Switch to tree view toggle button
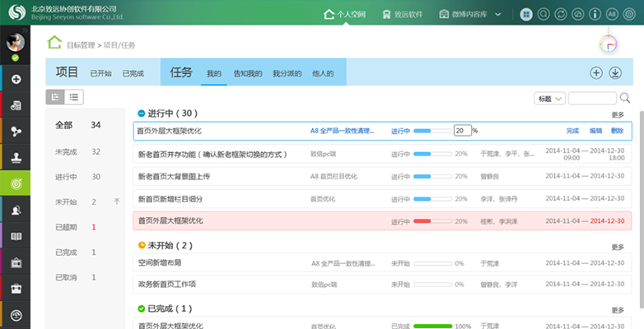 pyautogui.click(x=56, y=97)
